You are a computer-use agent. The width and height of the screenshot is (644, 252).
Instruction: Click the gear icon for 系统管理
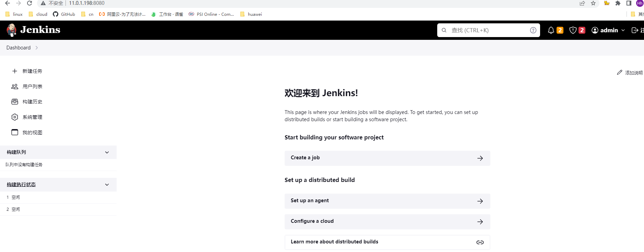click(15, 117)
